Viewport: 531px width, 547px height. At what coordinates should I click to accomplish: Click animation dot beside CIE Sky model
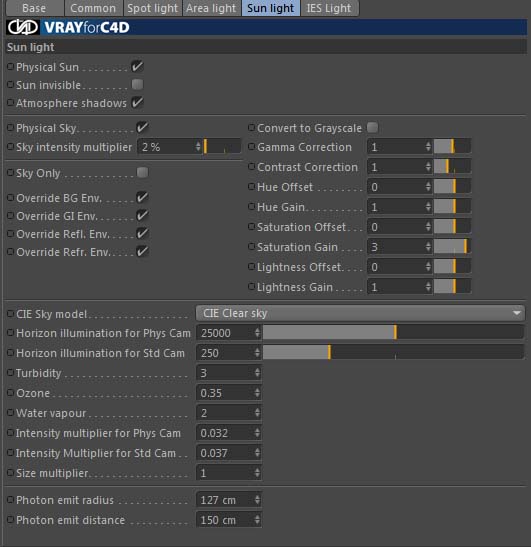[11, 313]
